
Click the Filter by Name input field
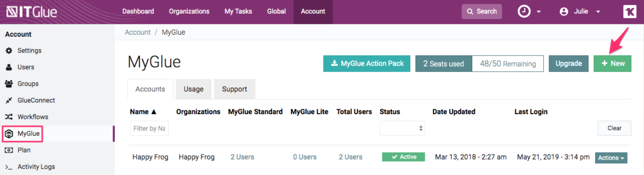point(149,128)
